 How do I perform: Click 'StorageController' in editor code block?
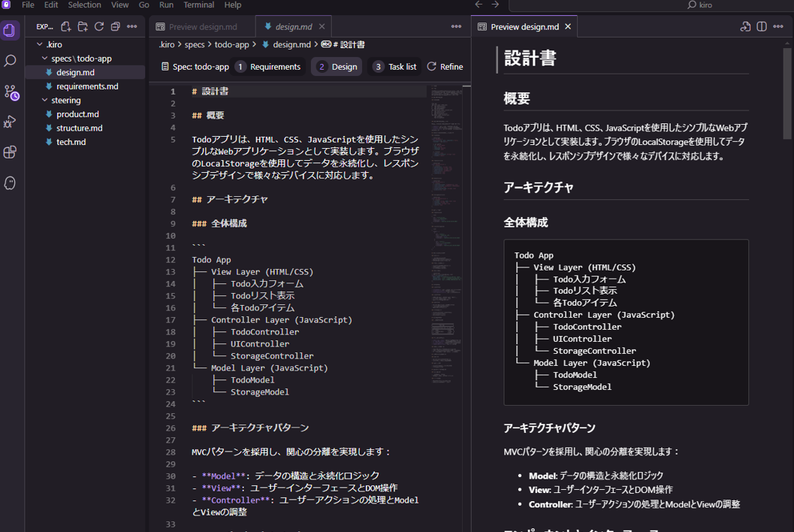(272, 356)
